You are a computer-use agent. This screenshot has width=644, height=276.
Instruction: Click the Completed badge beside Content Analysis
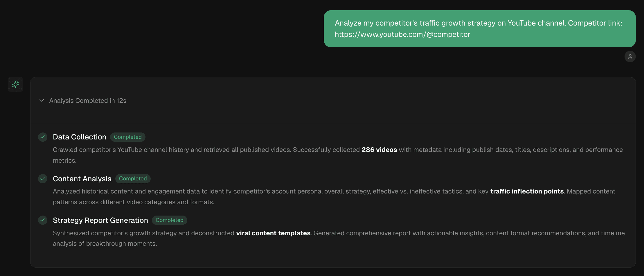pos(133,178)
